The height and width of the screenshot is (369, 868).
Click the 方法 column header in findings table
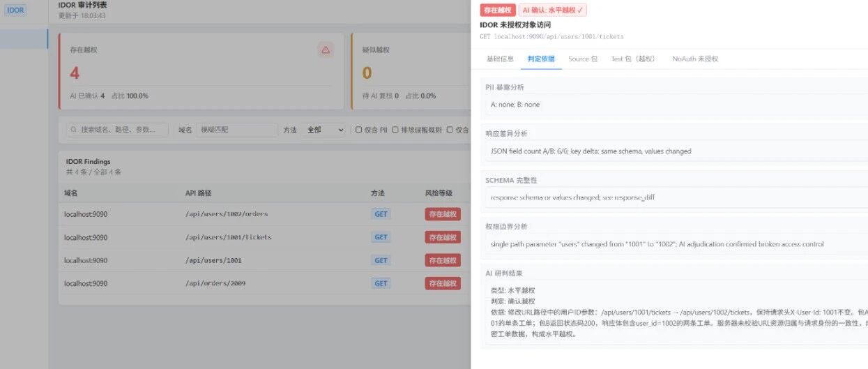(378, 193)
